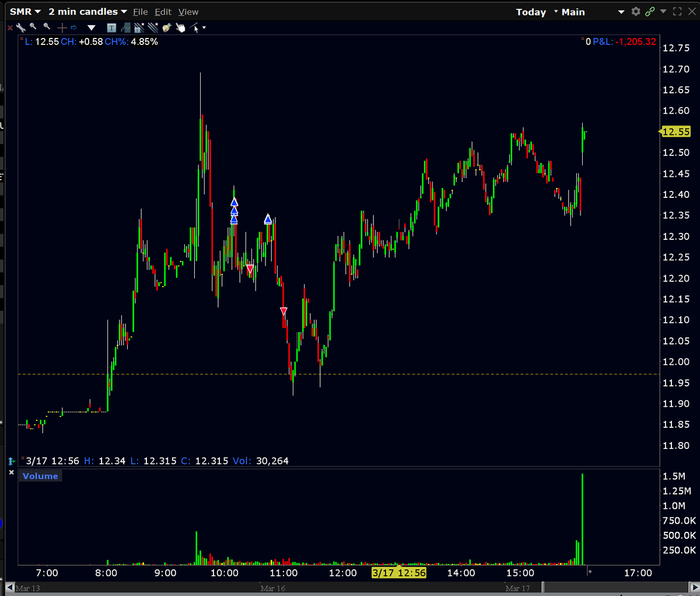Select the text annotation T tool
This screenshot has height=596, width=700.
click(111, 27)
